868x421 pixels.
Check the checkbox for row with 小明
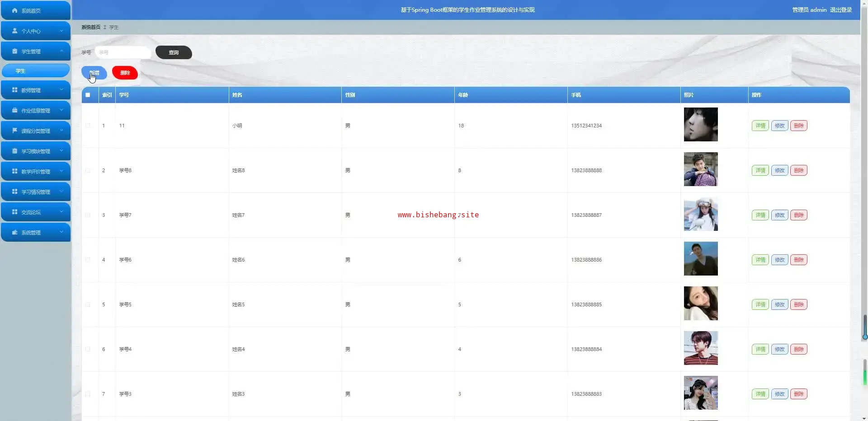88,126
